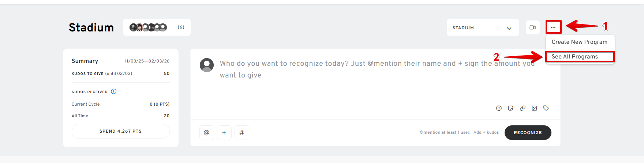Open the member avatars group list
The image size is (644, 163).
(x=148, y=27)
